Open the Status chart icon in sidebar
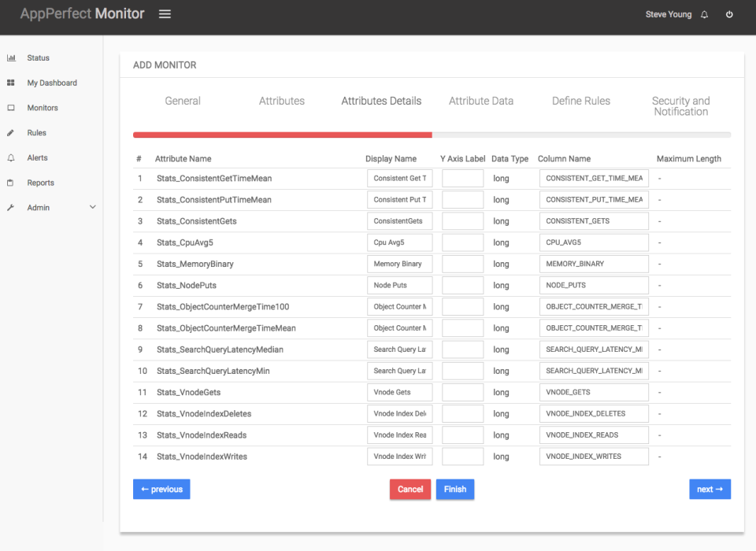 click(11, 57)
